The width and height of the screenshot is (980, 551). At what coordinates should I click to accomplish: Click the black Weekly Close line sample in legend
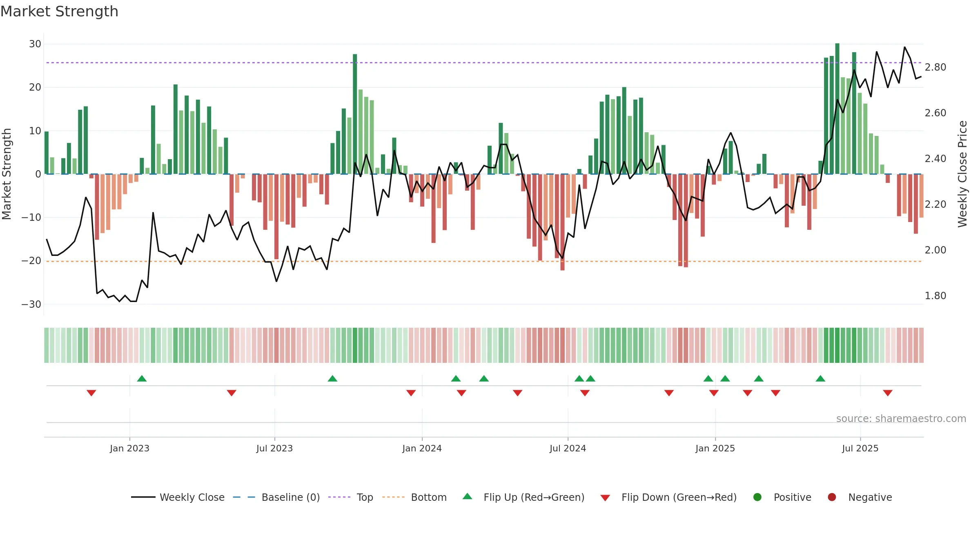click(x=143, y=497)
